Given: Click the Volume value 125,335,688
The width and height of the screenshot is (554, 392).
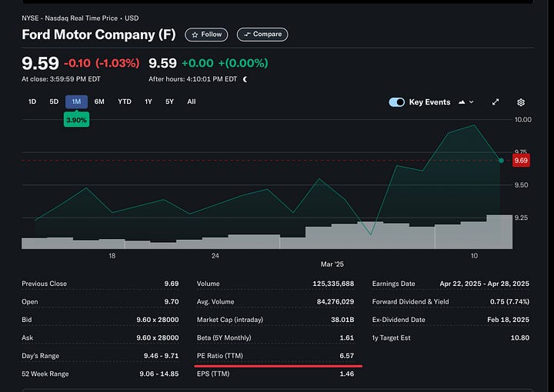Looking at the screenshot, I should 333,284.
